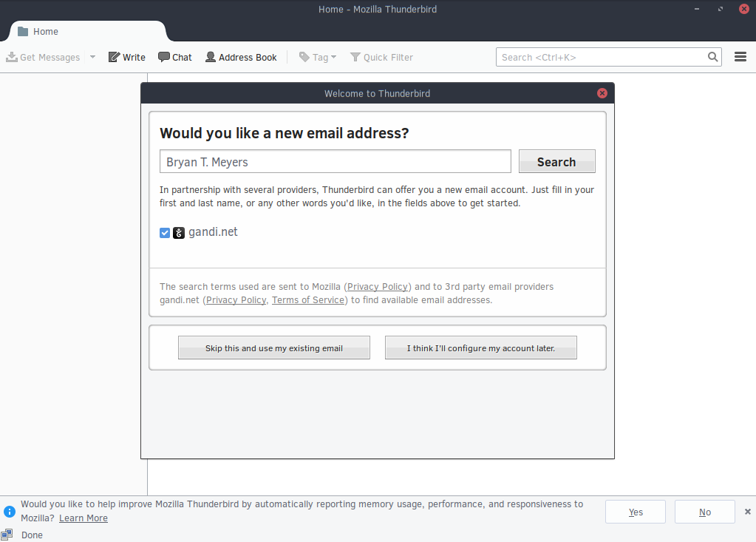Click the online status icon in status bar

click(x=7, y=535)
